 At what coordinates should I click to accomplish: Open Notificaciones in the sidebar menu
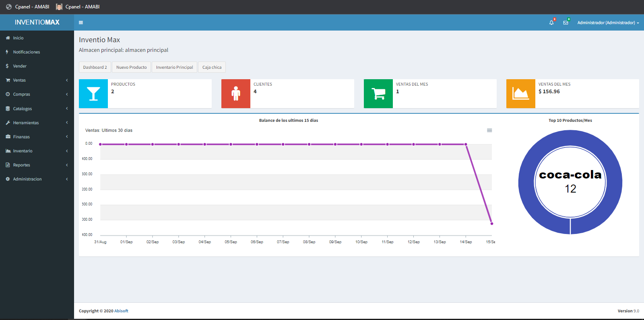point(37,52)
